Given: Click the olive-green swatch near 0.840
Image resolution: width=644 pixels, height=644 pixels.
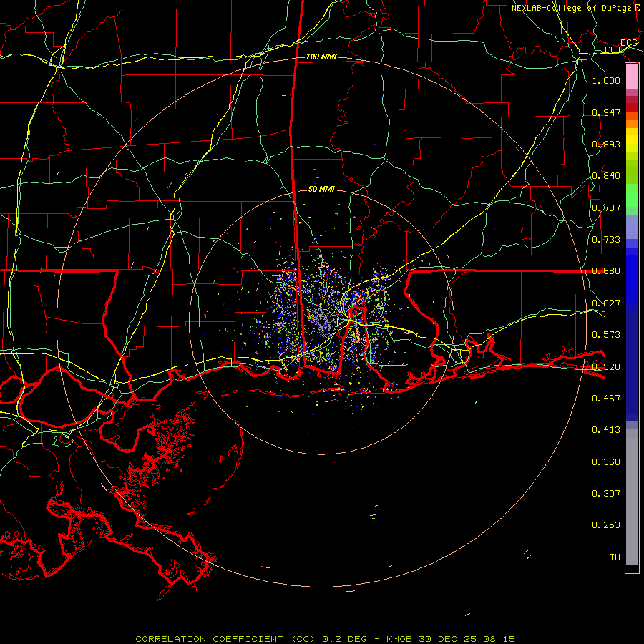Looking at the screenshot, I should (632, 171).
